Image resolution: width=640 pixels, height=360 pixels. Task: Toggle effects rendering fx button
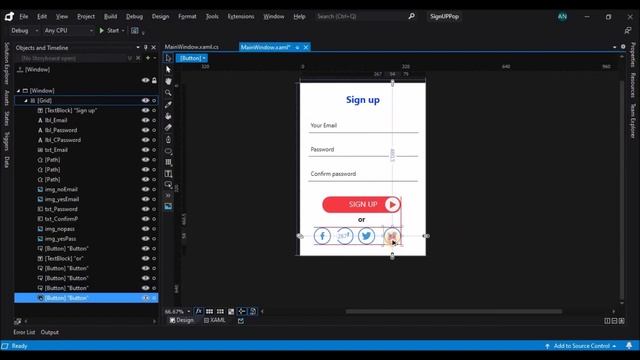coord(198,311)
